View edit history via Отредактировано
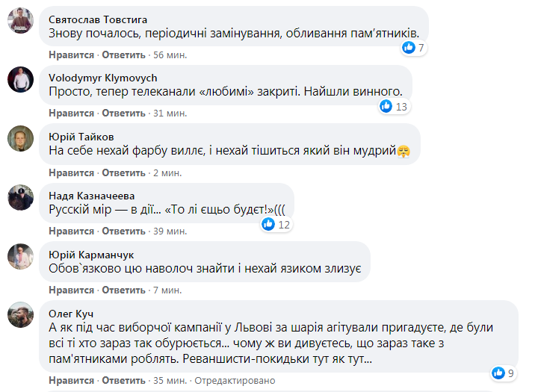 coord(235,380)
